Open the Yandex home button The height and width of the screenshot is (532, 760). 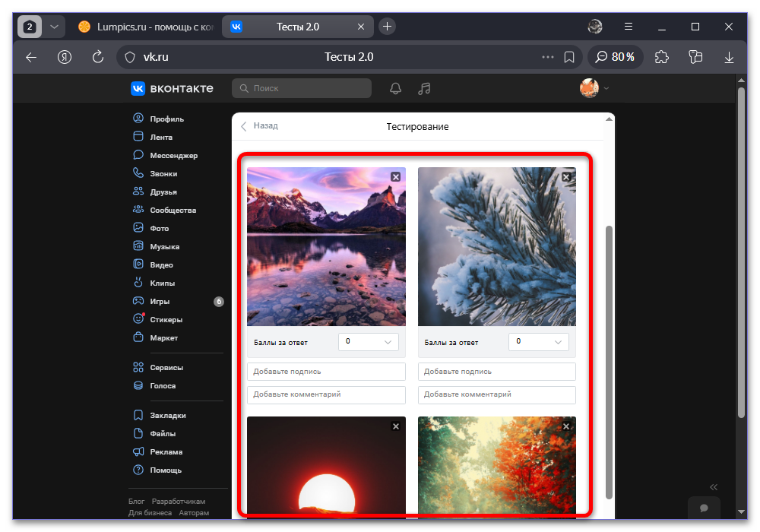pos(65,57)
